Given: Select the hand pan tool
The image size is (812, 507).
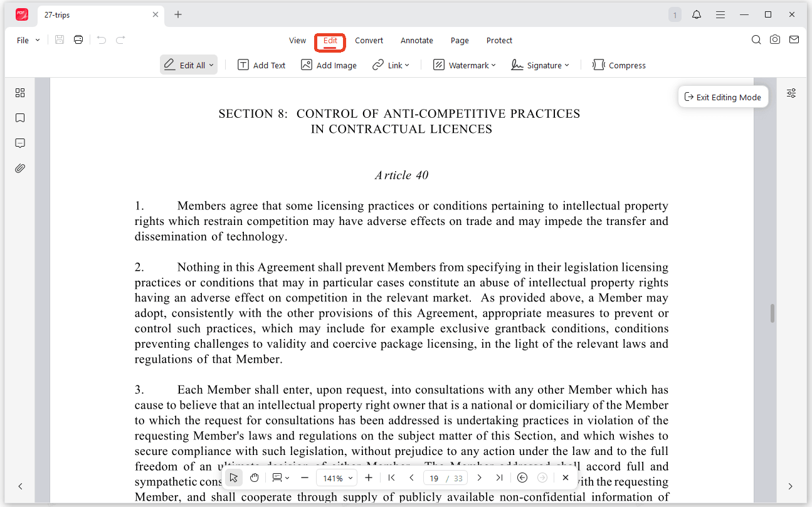Looking at the screenshot, I should (255, 478).
